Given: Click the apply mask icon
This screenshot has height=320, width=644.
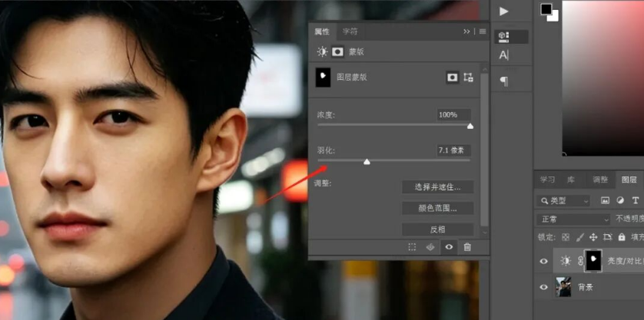Looking at the screenshot, I should 430,247.
